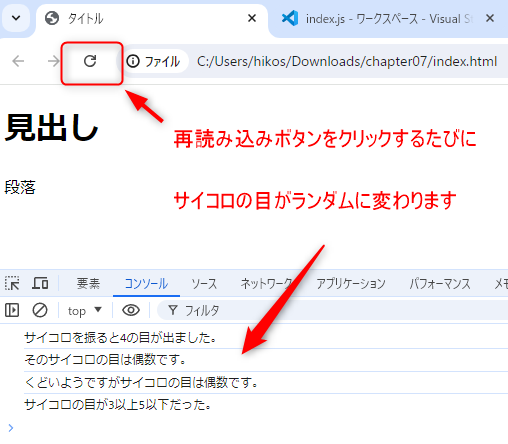
Task: Click the フィルタ console filter field
Action: tap(333, 311)
